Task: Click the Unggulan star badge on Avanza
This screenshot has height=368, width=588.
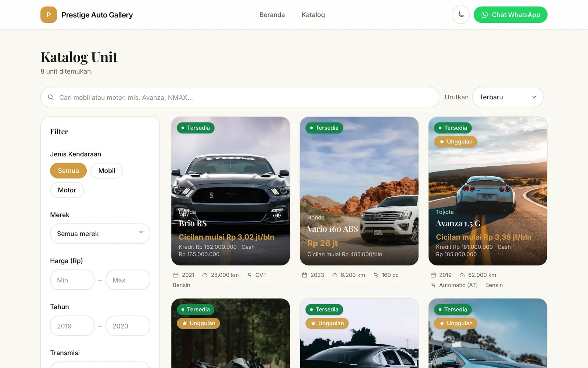Action: click(456, 142)
